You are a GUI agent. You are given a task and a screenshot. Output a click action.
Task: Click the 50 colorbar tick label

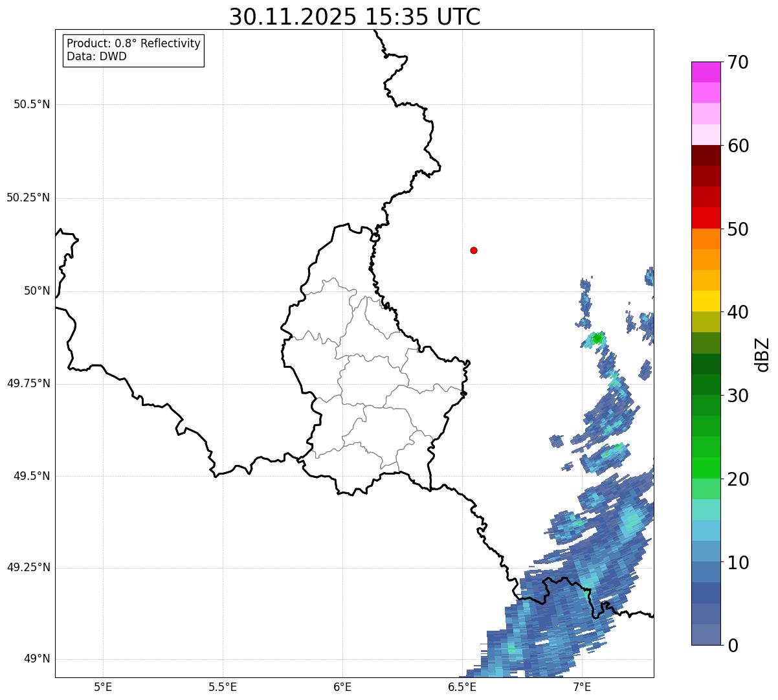737,230
